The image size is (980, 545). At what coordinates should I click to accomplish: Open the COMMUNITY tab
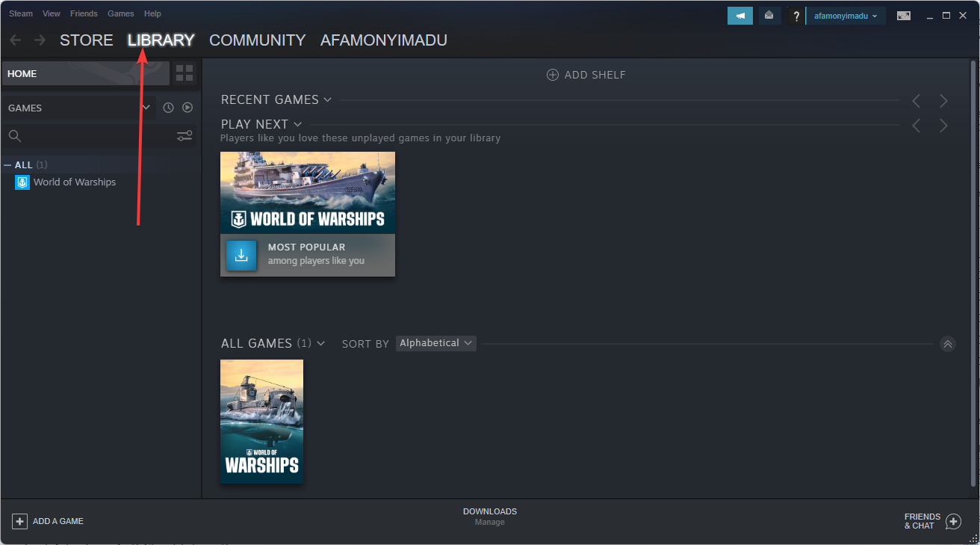[x=258, y=40]
